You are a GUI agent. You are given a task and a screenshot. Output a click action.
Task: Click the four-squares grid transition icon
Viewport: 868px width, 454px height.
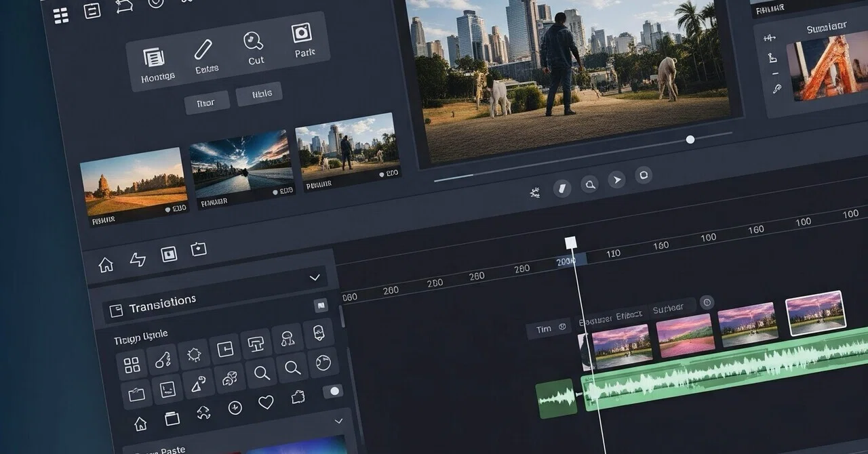(x=132, y=366)
